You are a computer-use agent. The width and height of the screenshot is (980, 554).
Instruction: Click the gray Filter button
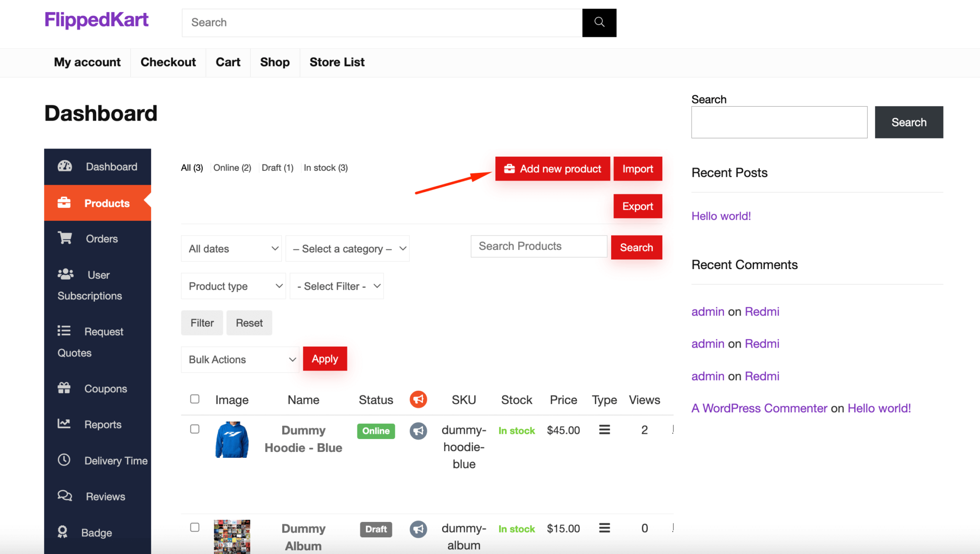click(202, 323)
